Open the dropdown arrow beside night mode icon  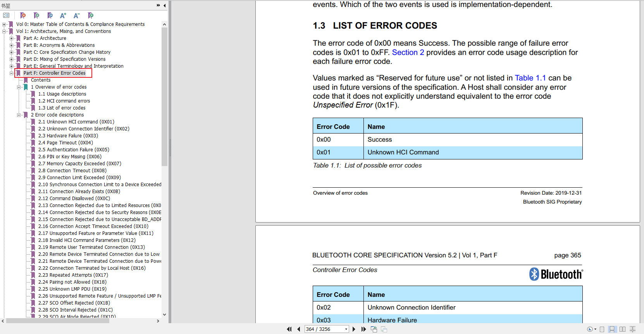click(595, 329)
